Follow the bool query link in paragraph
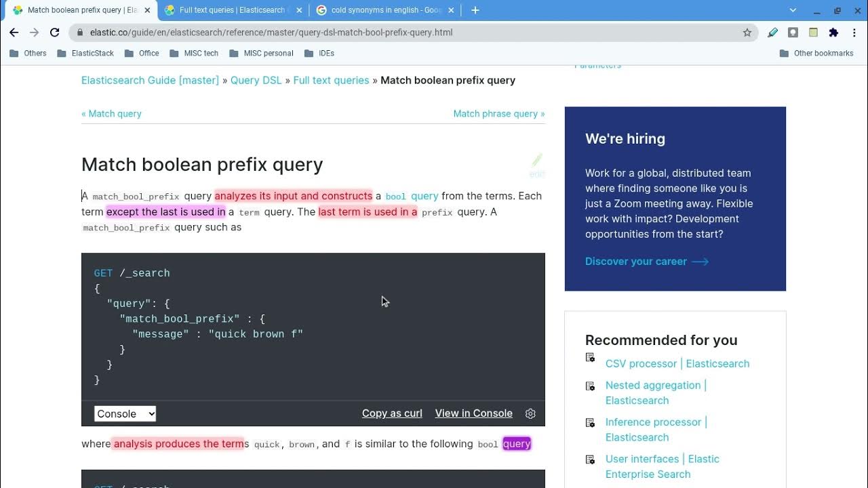868x488 pixels. click(412, 196)
